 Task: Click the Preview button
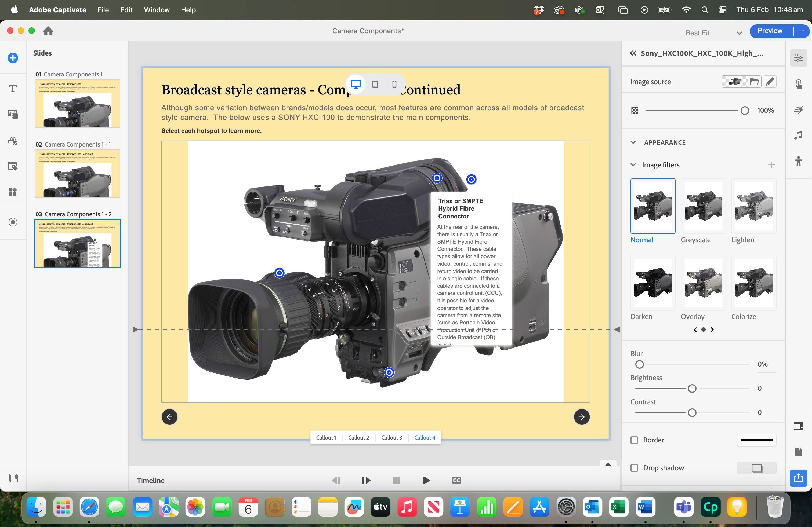(770, 31)
